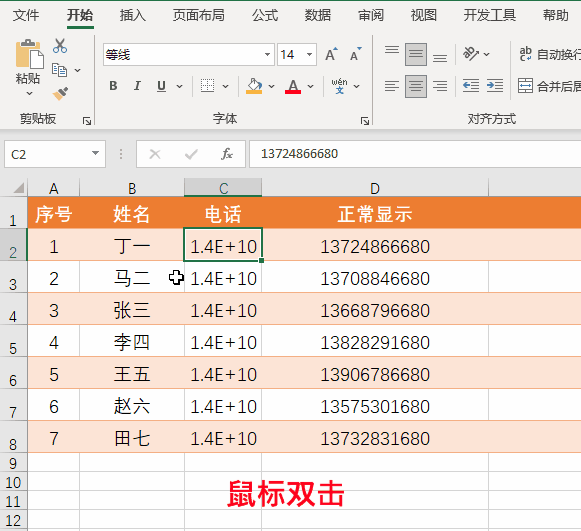This screenshot has height=531, width=581.
Task: Decrease indent icon
Action: (x=471, y=86)
